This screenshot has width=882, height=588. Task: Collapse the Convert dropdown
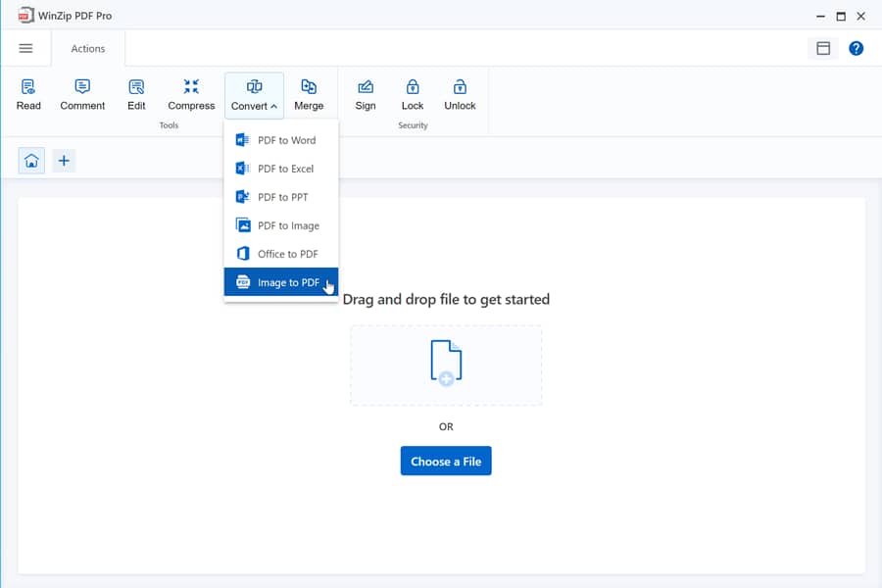click(x=254, y=96)
